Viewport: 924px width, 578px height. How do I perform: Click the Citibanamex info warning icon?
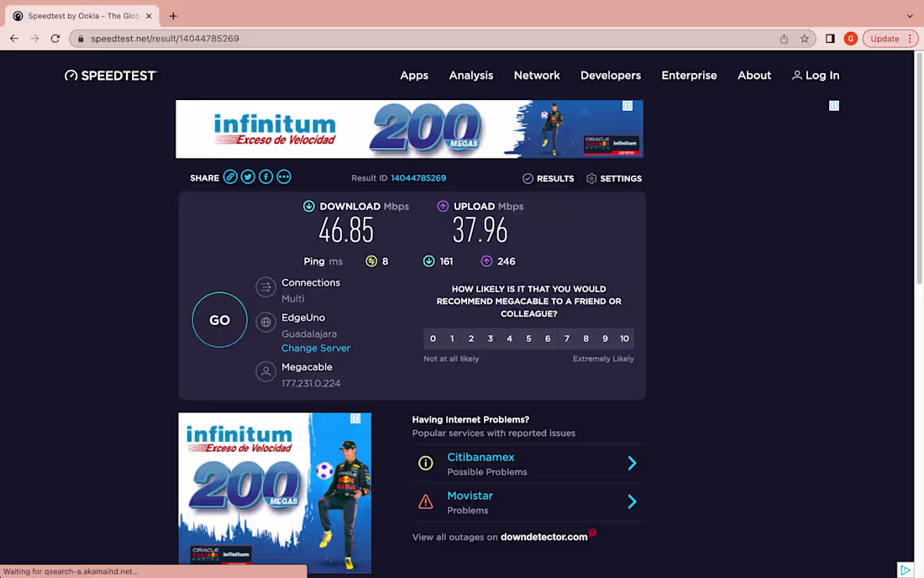[426, 463]
